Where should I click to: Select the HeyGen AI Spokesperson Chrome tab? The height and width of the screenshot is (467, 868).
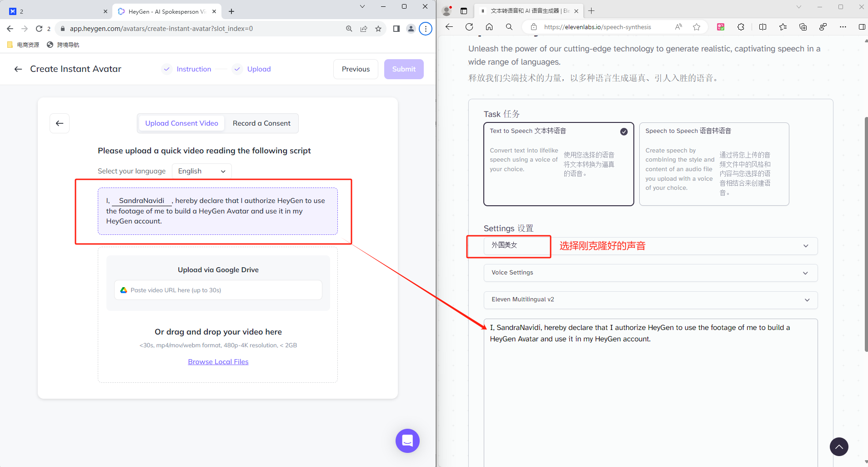(x=167, y=11)
